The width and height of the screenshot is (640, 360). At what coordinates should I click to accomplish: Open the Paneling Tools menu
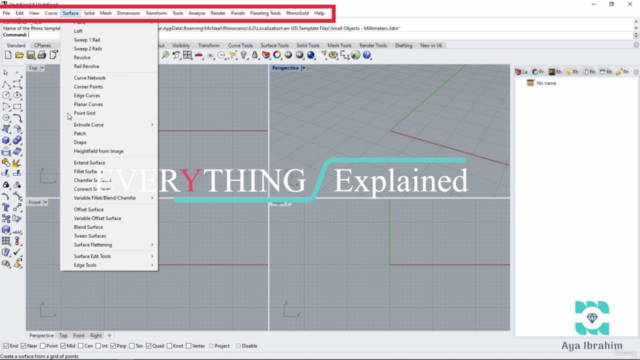265,13
